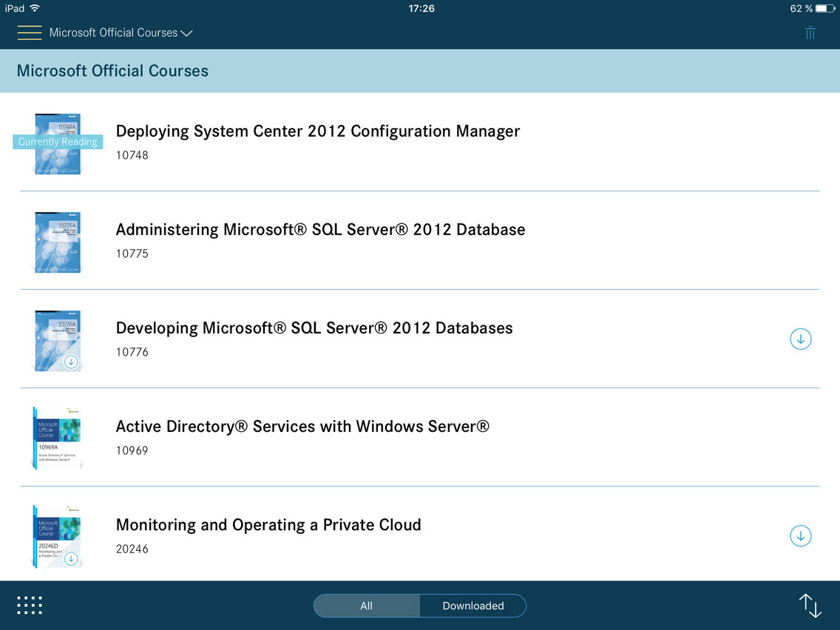Tap course number 10748
840x630 pixels.
pyautogui.click(x=132, y=155)
